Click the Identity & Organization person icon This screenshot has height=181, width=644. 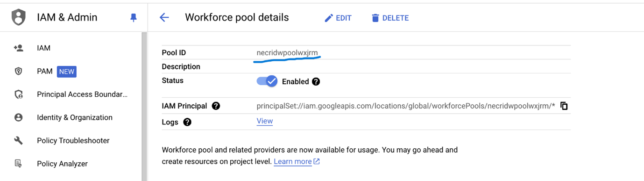coord(19,117)
